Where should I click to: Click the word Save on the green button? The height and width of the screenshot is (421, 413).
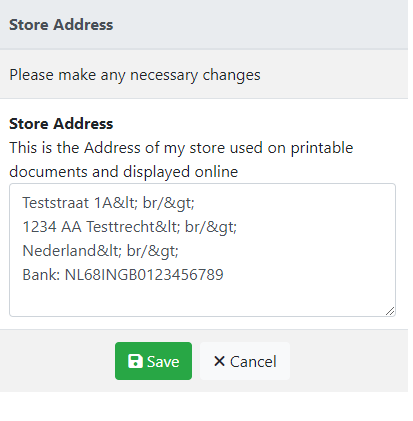click(163, 362)
